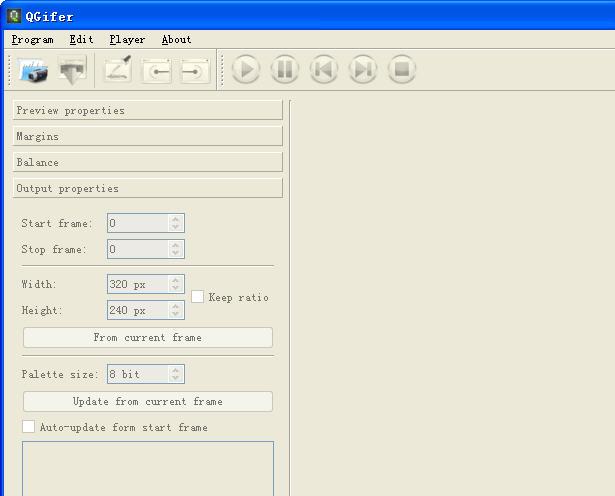Viewport: 615px width, 496px height.
Task: Click the Width value input field
Action: coord(137,284)
